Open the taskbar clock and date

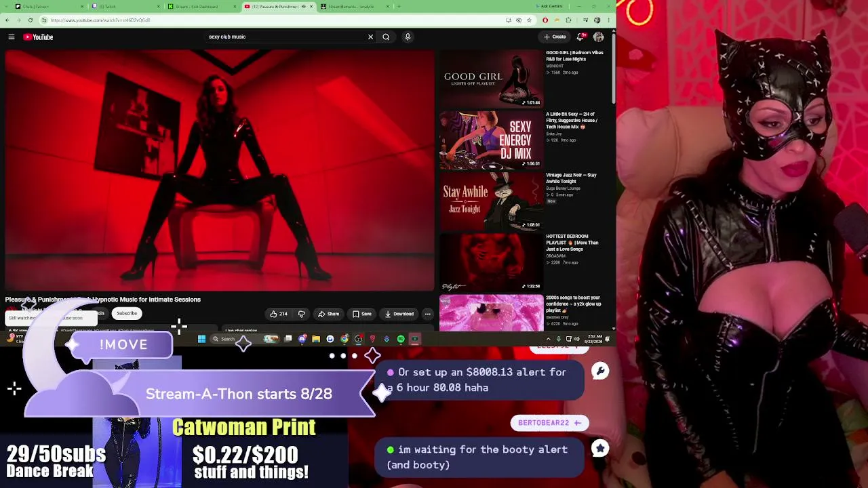click(x=595, y=339)
